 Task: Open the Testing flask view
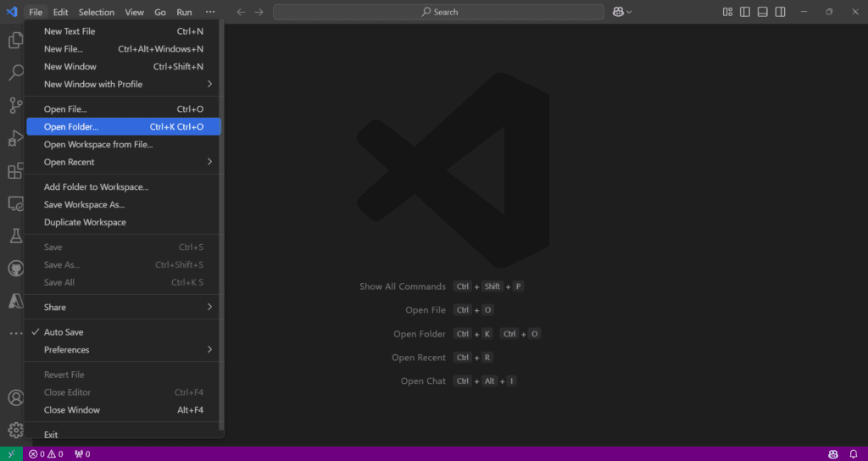coord(15,236)
